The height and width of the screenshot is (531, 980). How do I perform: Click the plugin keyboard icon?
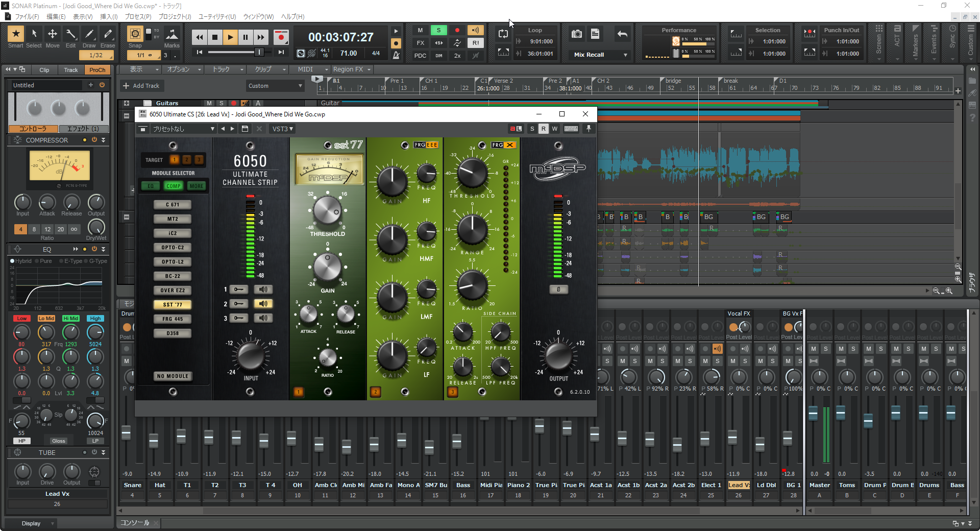[x=571, y=129]
